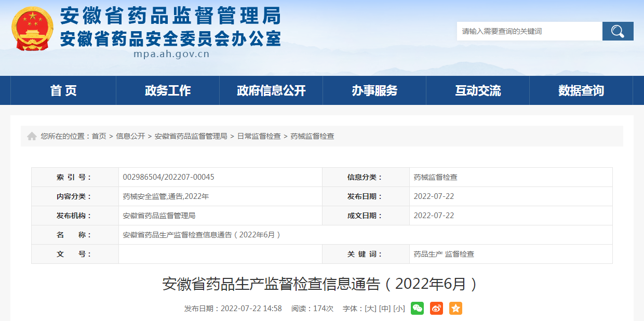Focus the keyword search input box

tap(529, 31)
